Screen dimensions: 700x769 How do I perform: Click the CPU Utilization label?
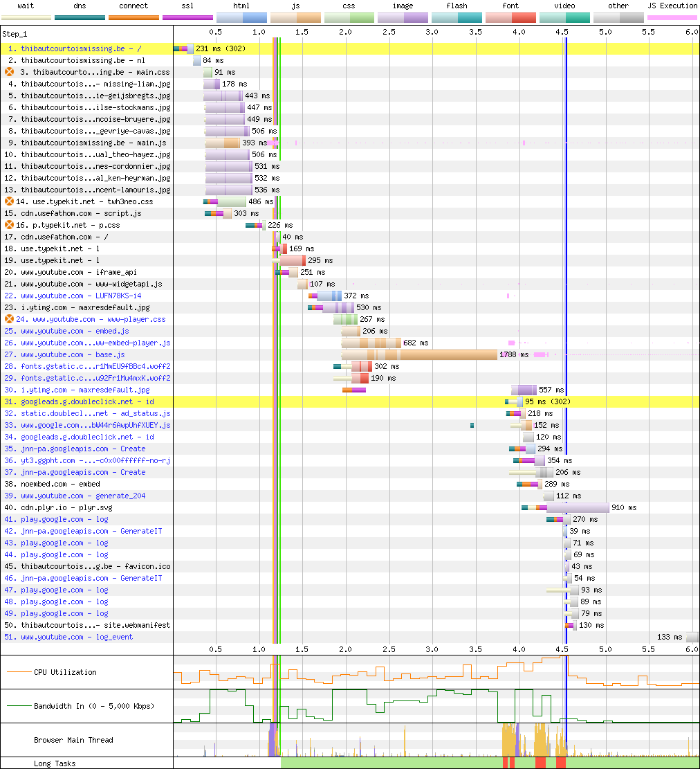(x=65, y=672)
